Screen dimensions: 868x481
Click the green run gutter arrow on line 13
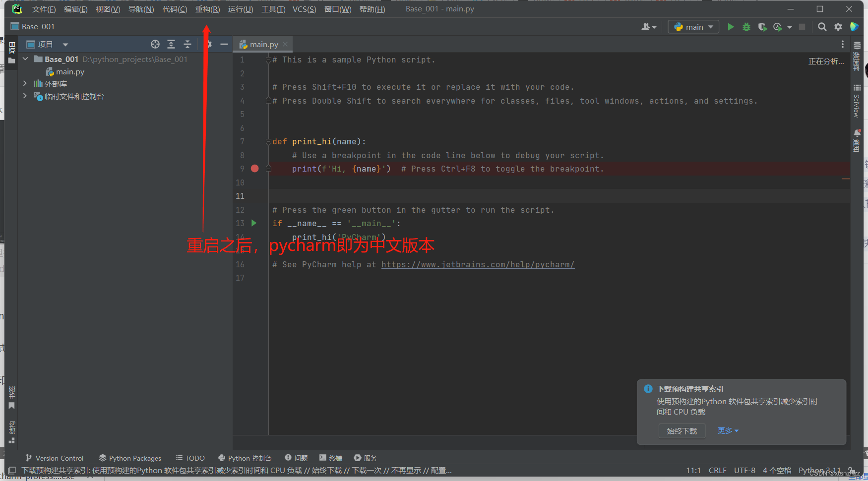[254, 223]
